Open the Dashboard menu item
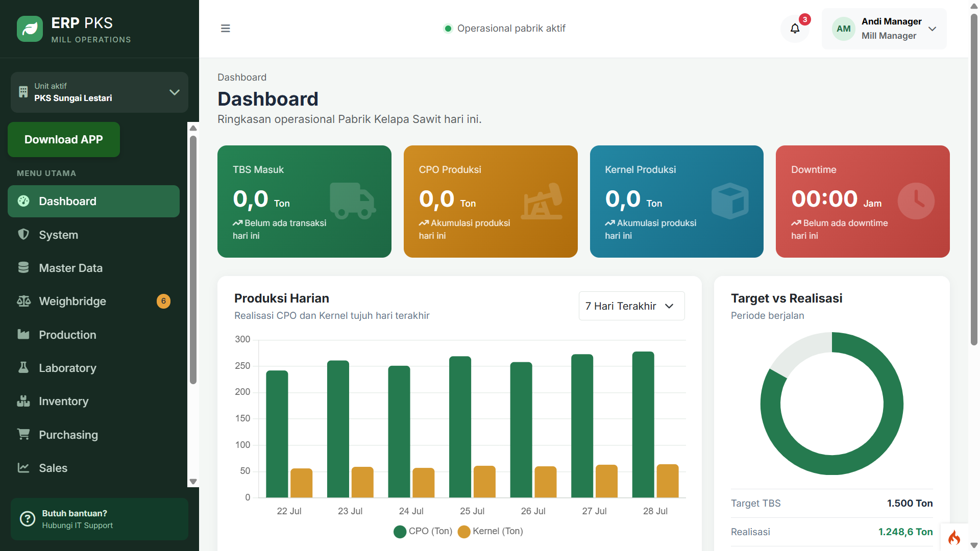980x551 pixels. pyautogui.click(x=93, y=202)
